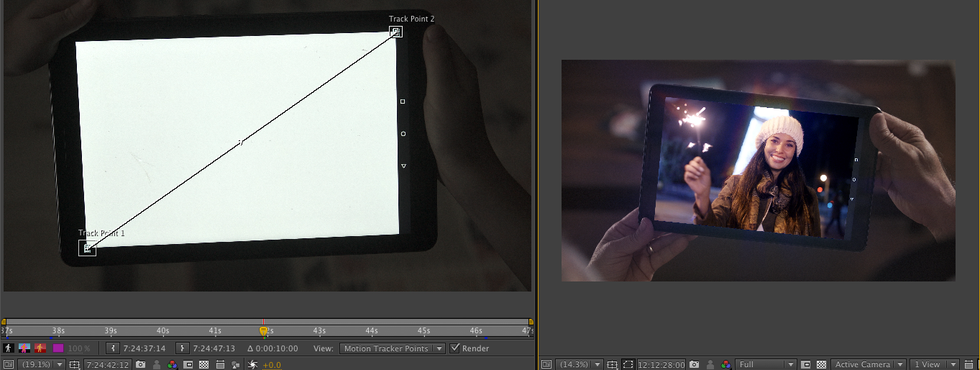Toggle transparency grid in layer panel
The height and width of the screenshot is (370, 980).
point(203,364)
